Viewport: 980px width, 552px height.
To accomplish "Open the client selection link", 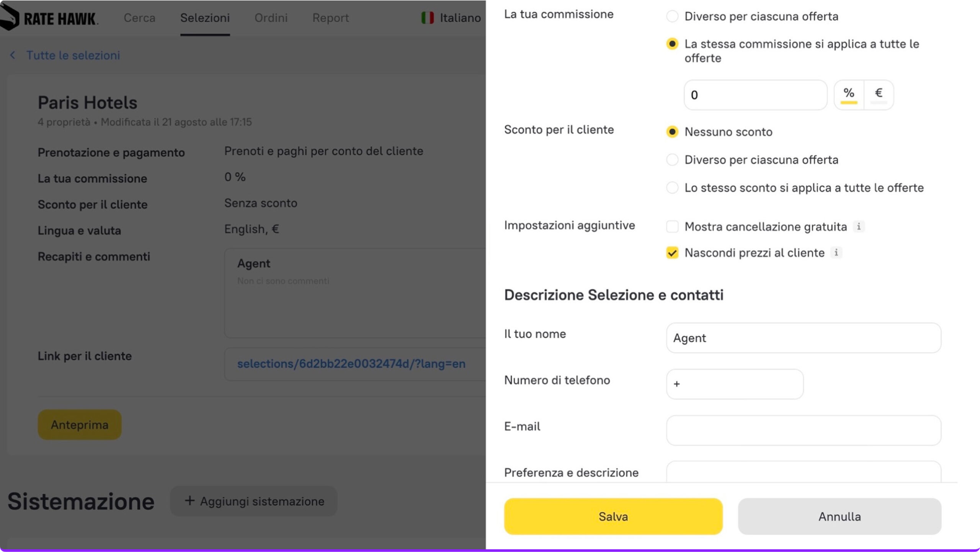I will 351,364.
